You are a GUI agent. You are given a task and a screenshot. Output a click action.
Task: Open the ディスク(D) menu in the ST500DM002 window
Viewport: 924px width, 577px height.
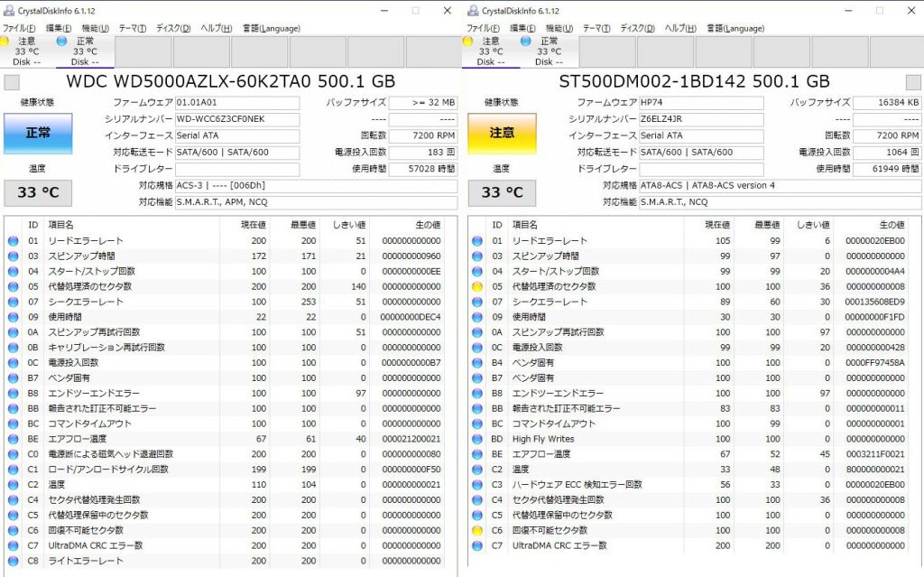coord(637,28)
